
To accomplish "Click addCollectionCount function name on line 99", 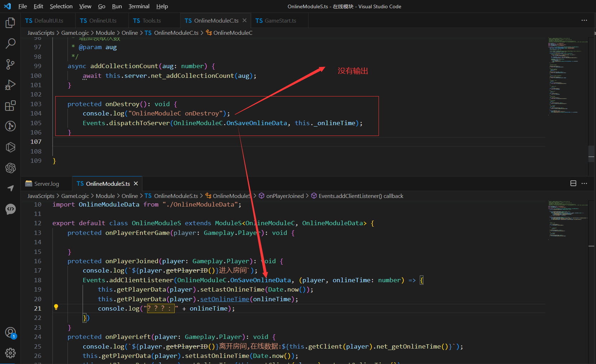I will point(124,66).
